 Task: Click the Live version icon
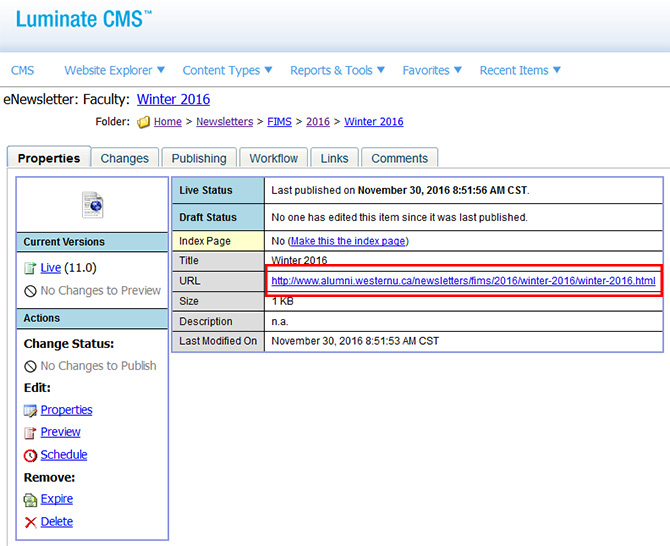[x=30, y=268]
